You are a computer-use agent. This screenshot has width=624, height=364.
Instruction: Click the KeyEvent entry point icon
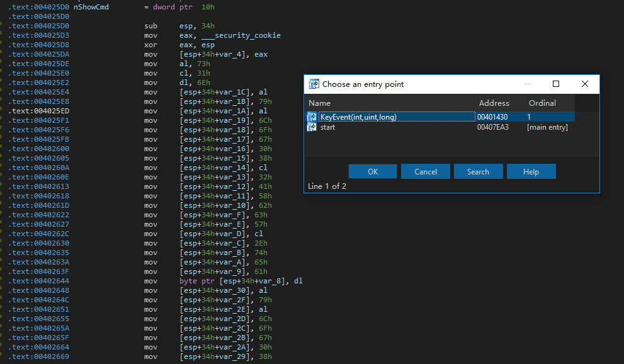pos(312,117)
